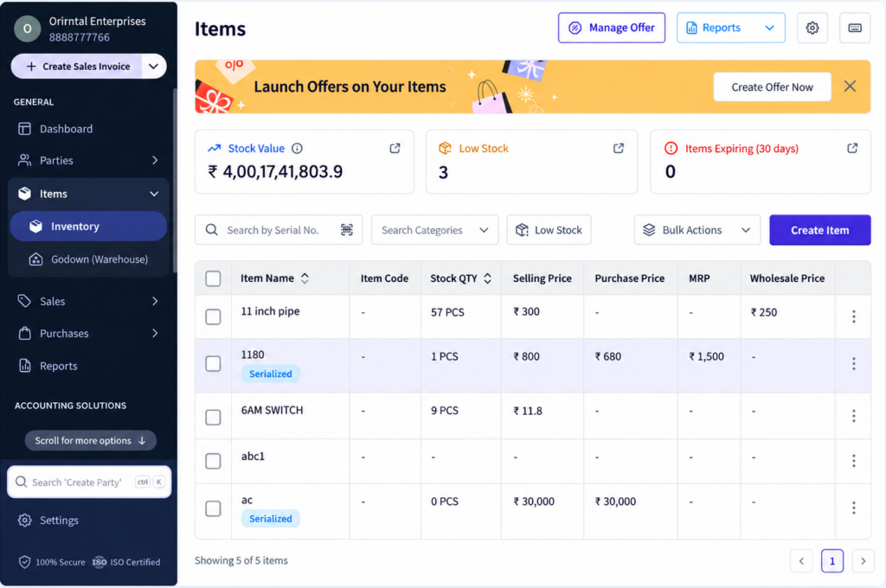This screenshot has height=588, width=886.
Task: Sort table by Item Name arrows
Action: 305,278
